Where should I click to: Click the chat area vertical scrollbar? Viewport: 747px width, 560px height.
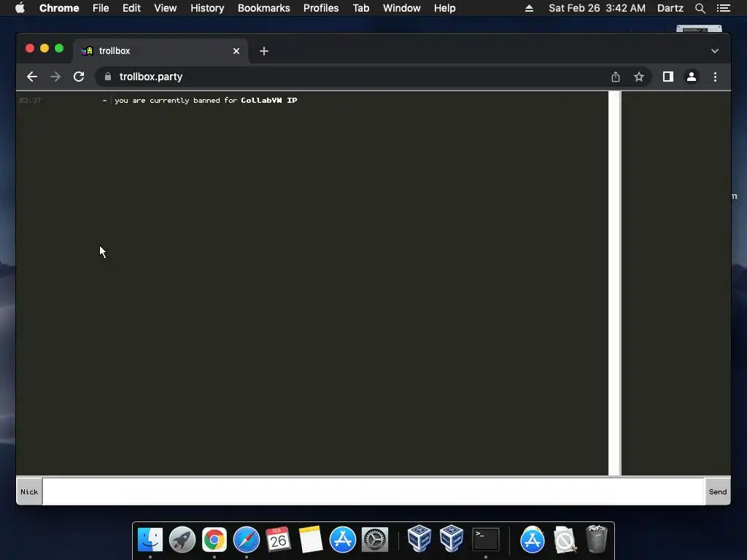click(x=614, y=283)
